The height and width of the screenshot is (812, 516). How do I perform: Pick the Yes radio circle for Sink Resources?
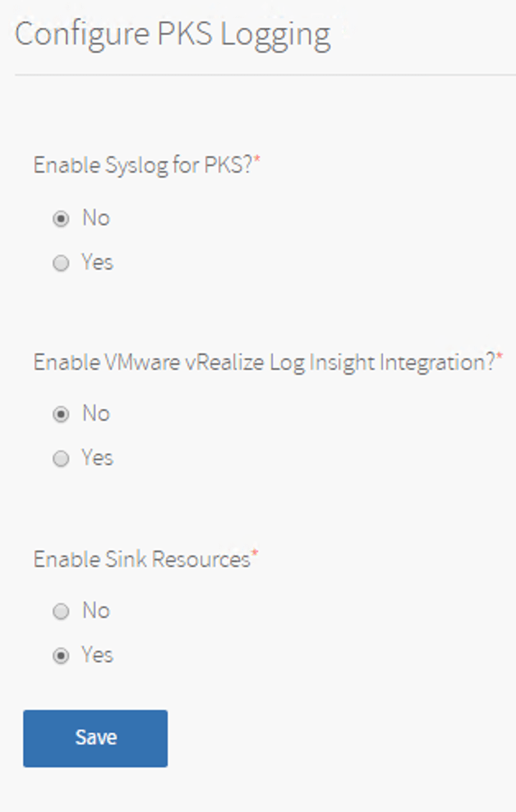pyautogui.click(x=61, y=656)
